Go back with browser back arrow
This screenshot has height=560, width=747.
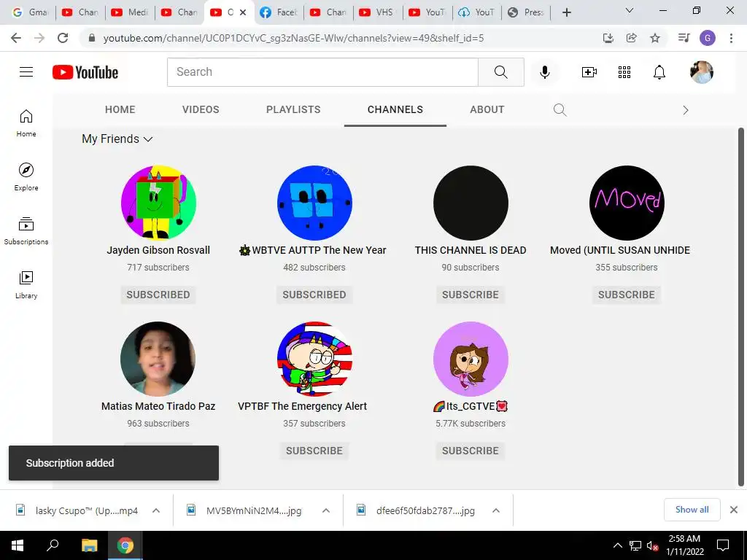[x=16, y=38]
